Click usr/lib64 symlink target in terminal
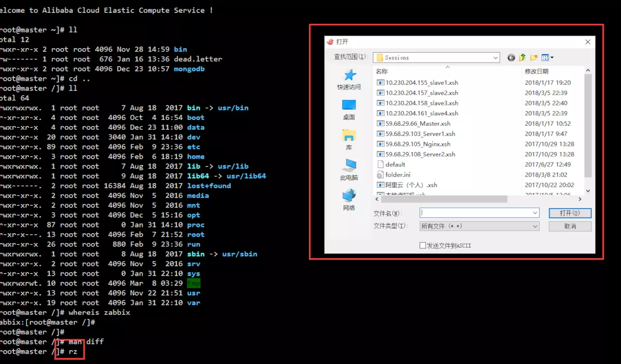This screenshot has height=364, width=621. [x=246, y=176]
